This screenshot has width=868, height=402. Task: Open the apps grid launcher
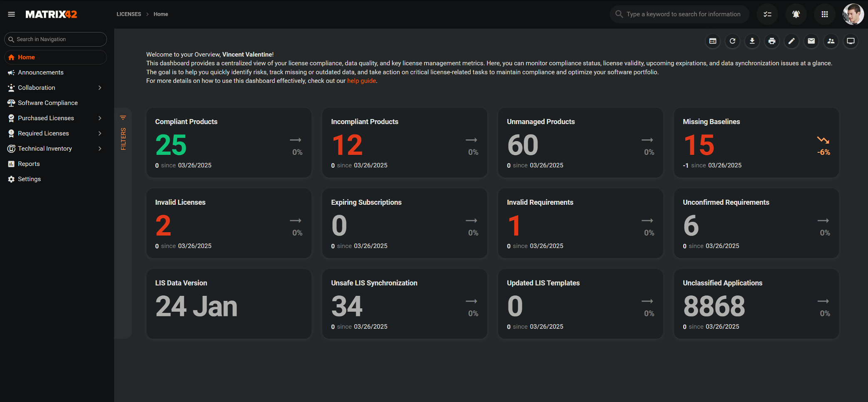coord(824,14)
